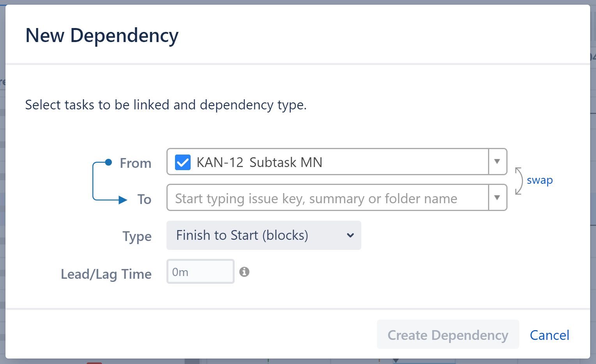Click the New Dependency dialog title
596x364 pixels.
click(x=102, y=35)
